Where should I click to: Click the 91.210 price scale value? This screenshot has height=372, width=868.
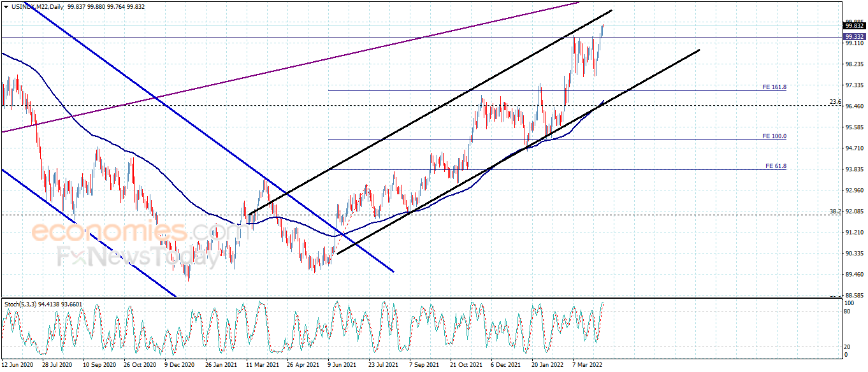[x=855, y=232]
